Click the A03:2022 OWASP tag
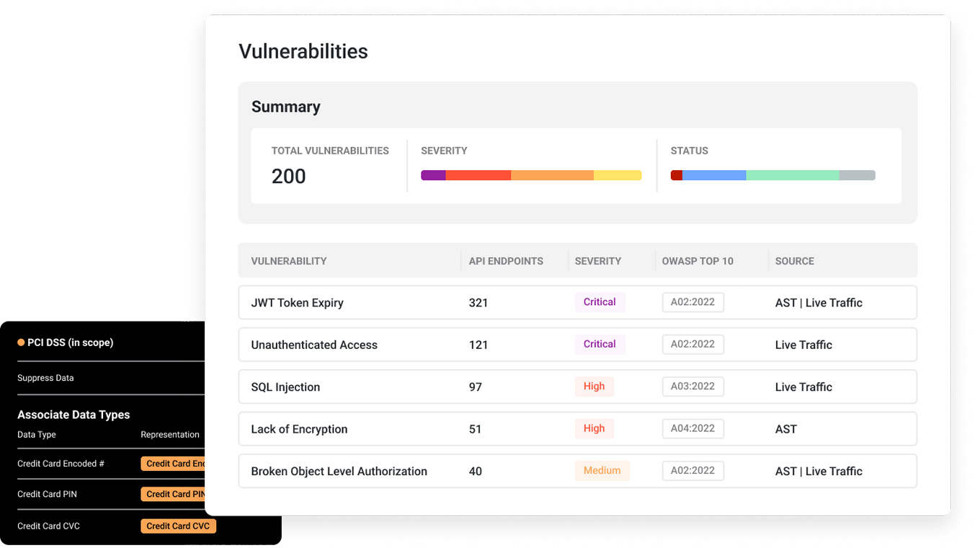 tap(692, 386)
